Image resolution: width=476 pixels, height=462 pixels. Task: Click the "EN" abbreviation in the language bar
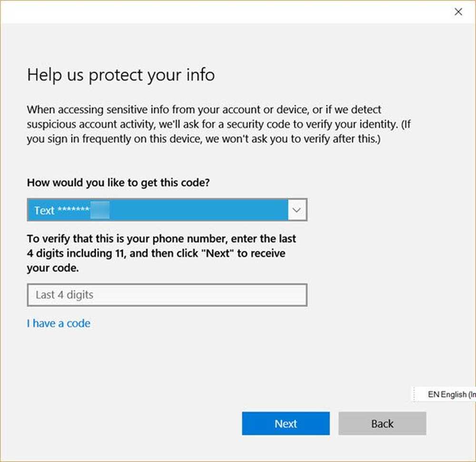(433, 394)
